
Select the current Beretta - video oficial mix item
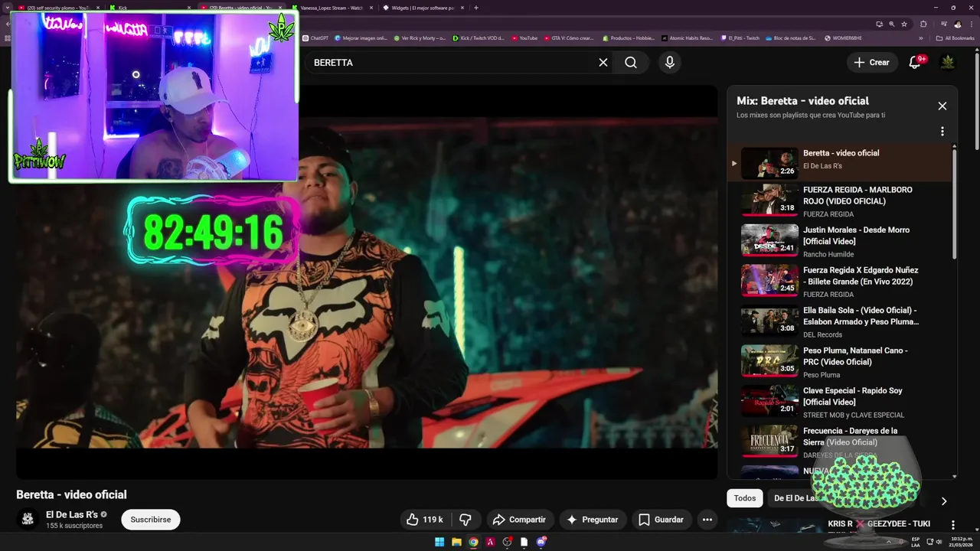(x=838, y=162)
